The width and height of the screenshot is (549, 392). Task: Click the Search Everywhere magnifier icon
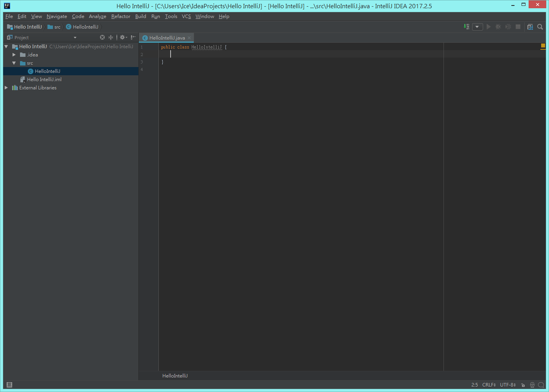click(x=540, y=27)
